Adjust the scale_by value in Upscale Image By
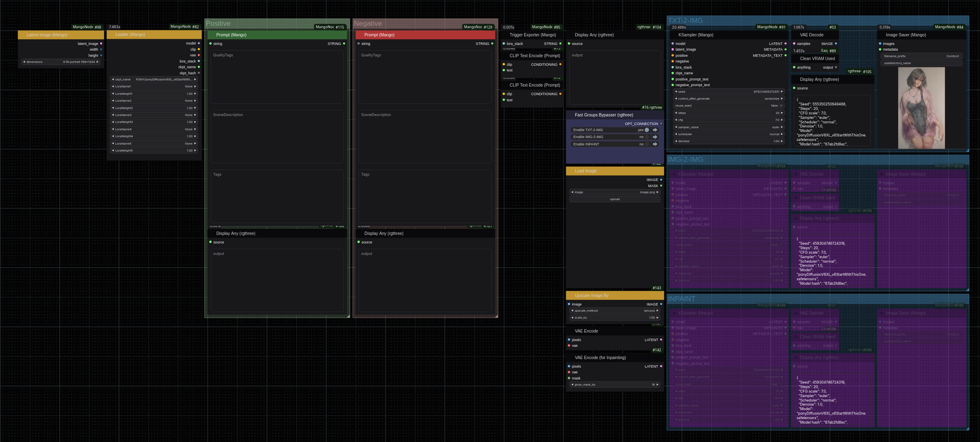This screenshot has height=442, width=980. pos(614,317)
